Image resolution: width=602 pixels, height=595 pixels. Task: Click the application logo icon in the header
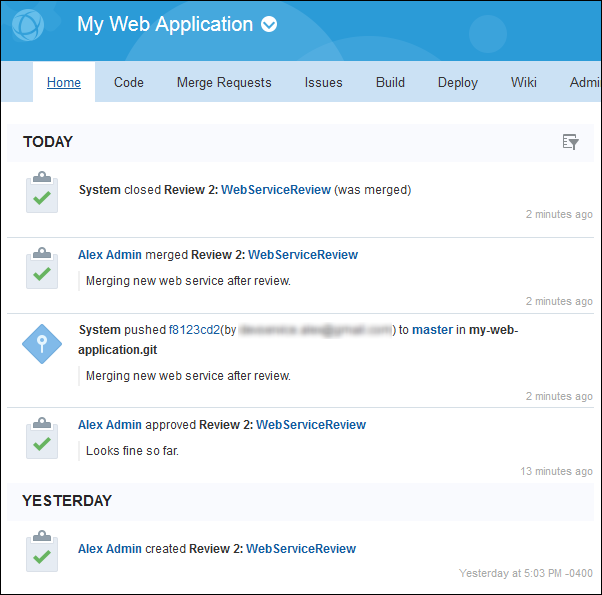(x=31, y=25)
